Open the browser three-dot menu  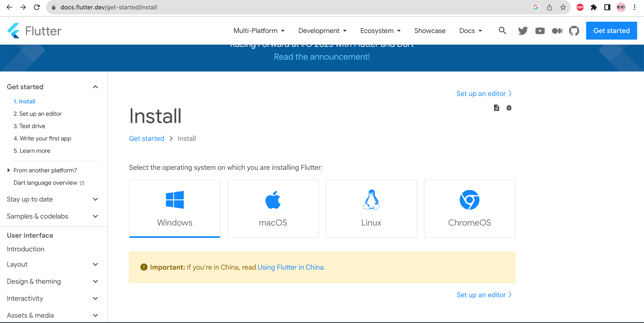point(635,7)
